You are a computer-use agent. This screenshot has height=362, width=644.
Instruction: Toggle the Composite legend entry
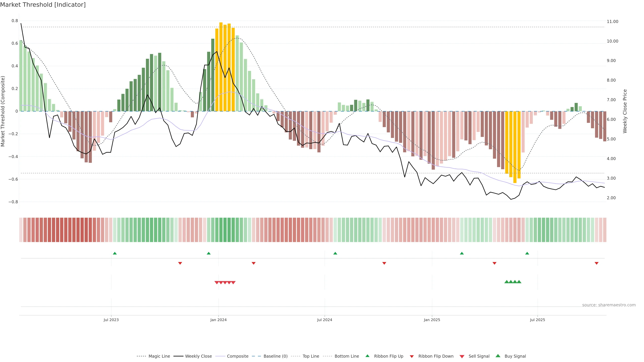tap(237, 356)
